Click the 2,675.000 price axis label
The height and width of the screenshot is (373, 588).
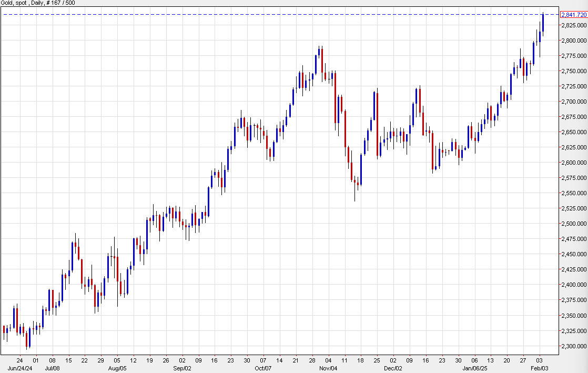click(x=574, y=117)
